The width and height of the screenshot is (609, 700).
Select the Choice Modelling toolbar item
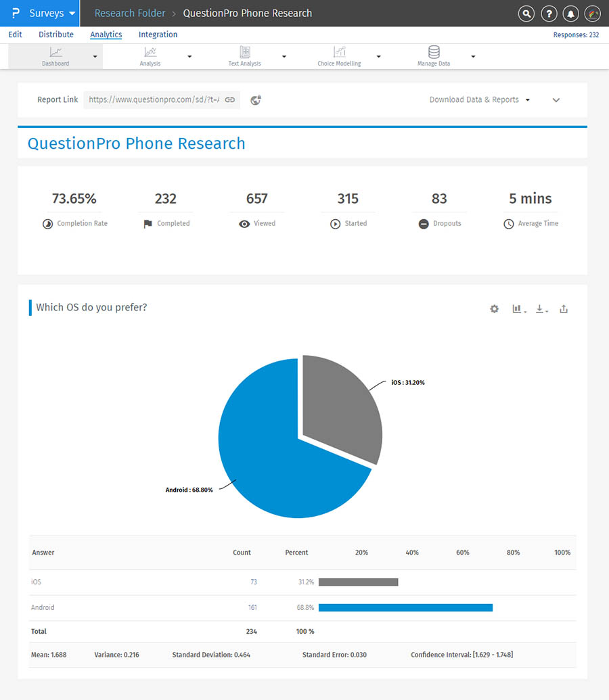pyautogui.click(x=338, y=56)
